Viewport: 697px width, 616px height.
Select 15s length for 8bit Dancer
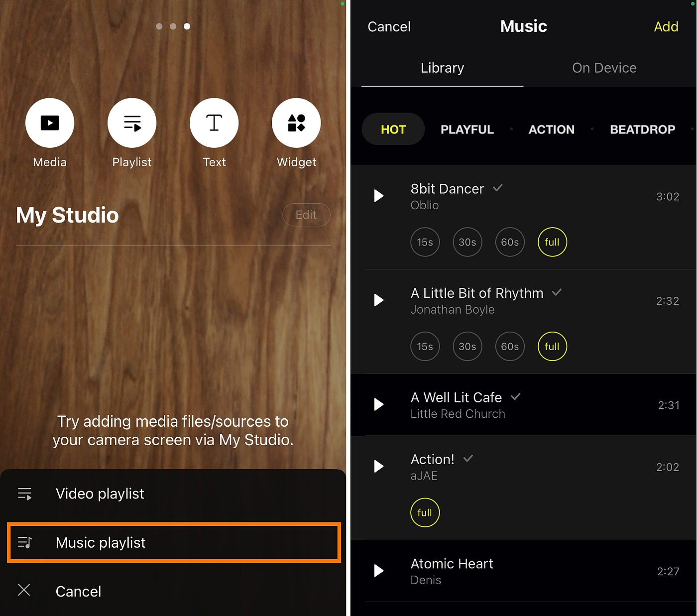[425, 242]
